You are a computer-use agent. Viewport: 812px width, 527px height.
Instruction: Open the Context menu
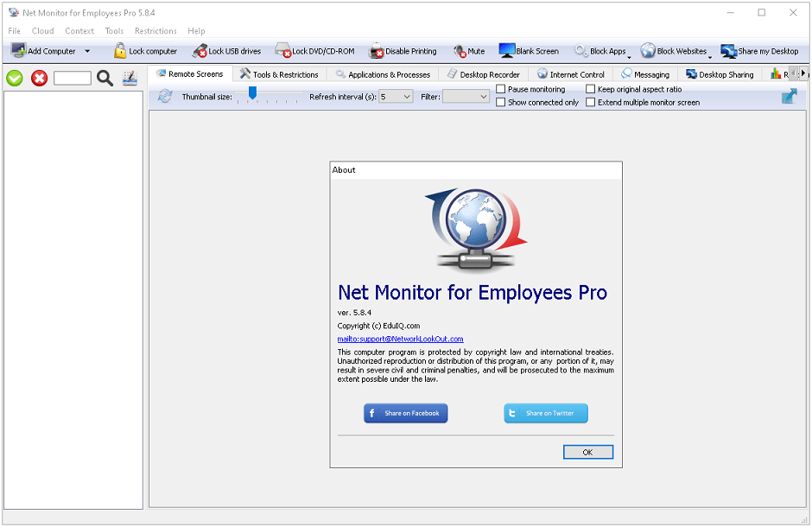point(79,31)
